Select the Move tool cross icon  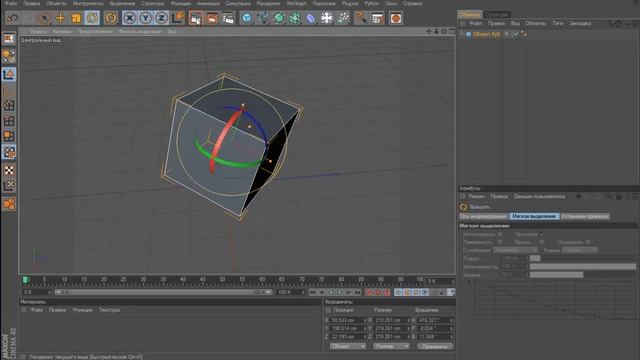coord(60,18)
